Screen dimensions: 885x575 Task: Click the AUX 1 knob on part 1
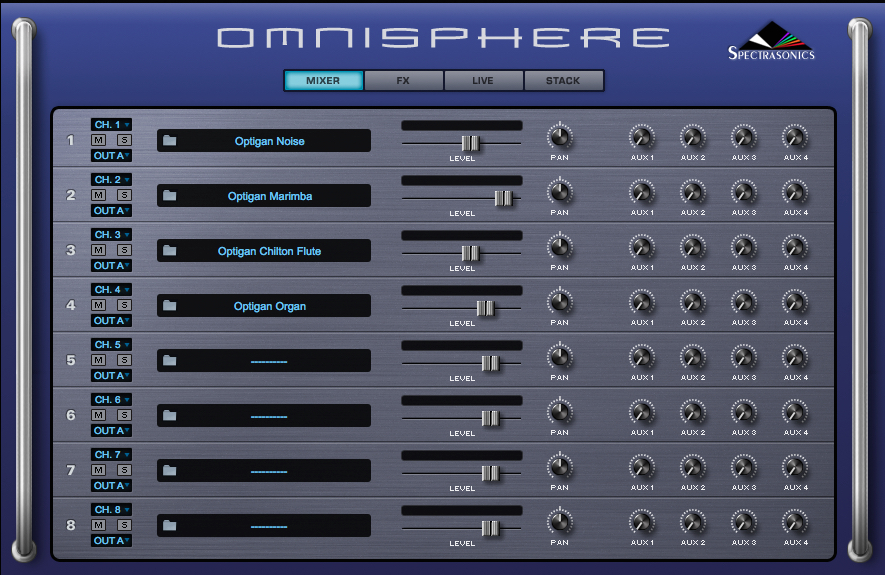(642, 137)
